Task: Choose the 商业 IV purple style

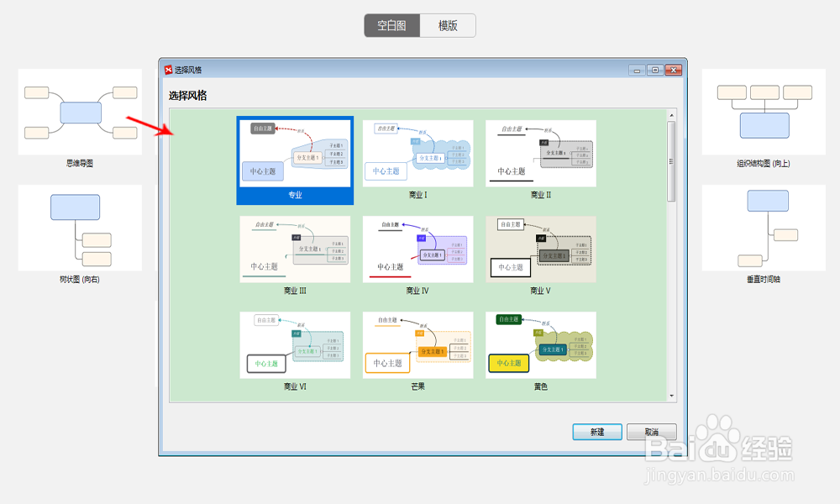Action: 417,249
